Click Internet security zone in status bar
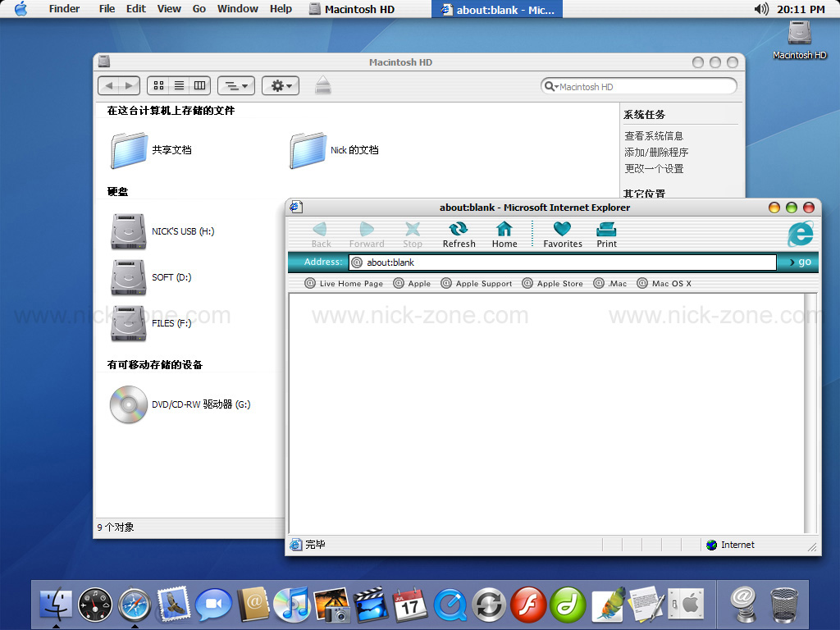The height and width of the screenshot is (630, 840). (x=730, y=545)
